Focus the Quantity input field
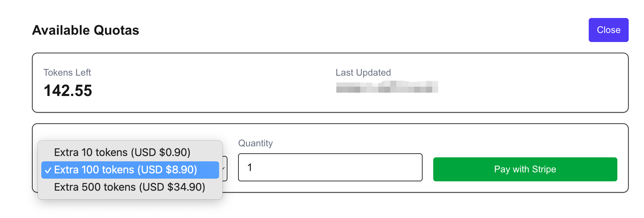Screen dimensions: 644x218 (333, 167)
